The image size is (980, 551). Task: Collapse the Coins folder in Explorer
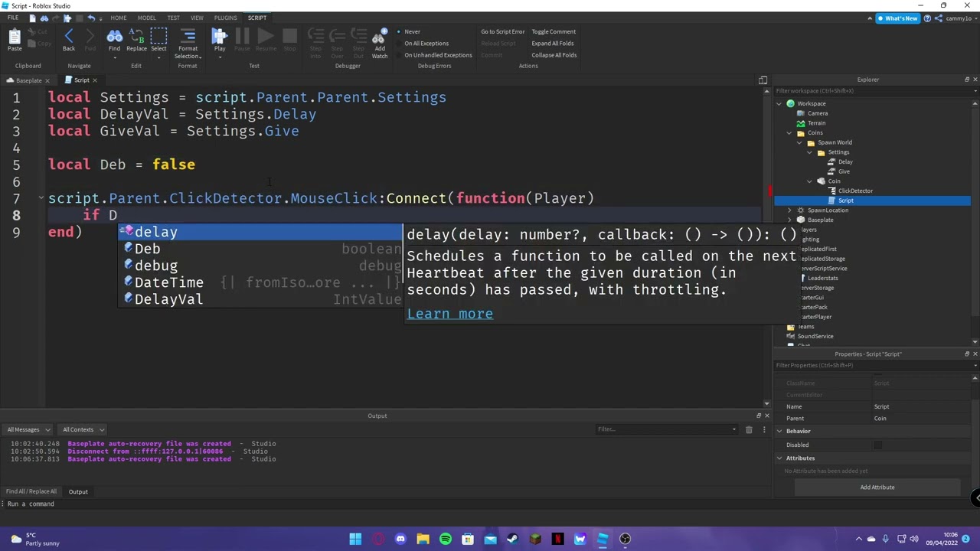(x=789, y=132)
